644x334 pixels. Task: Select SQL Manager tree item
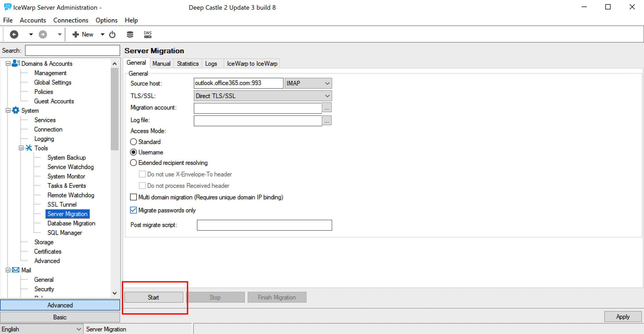tap(65, 232)
